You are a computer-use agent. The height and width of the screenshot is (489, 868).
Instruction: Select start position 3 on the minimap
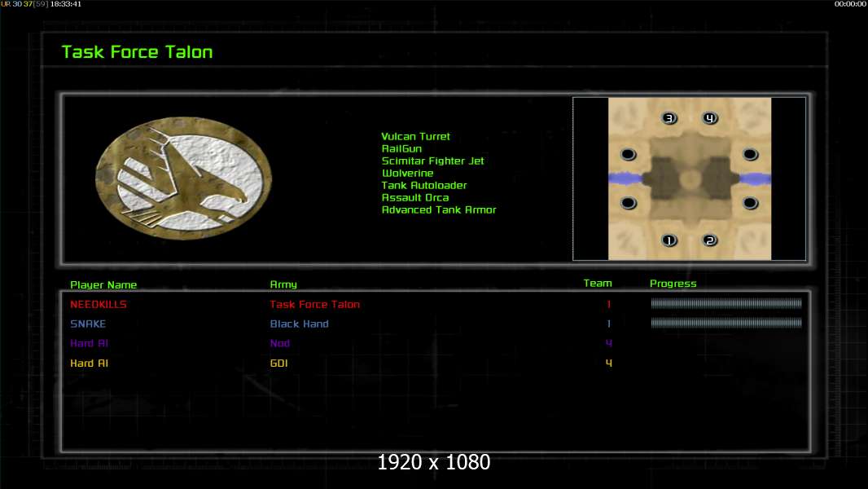(x=669, y=118)
